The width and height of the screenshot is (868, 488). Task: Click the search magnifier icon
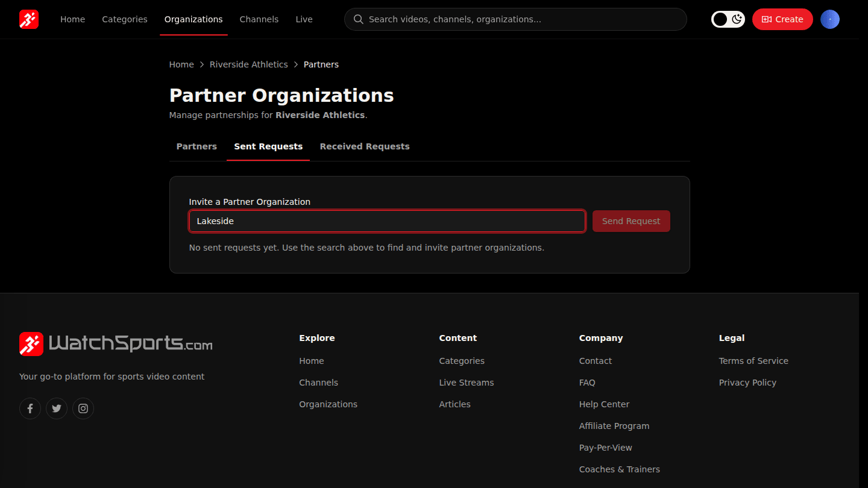click(x=358, y=19)
